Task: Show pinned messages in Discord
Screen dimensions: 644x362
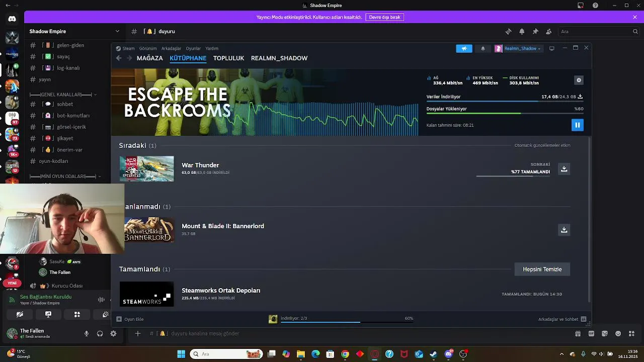Action: click(535, 31)
